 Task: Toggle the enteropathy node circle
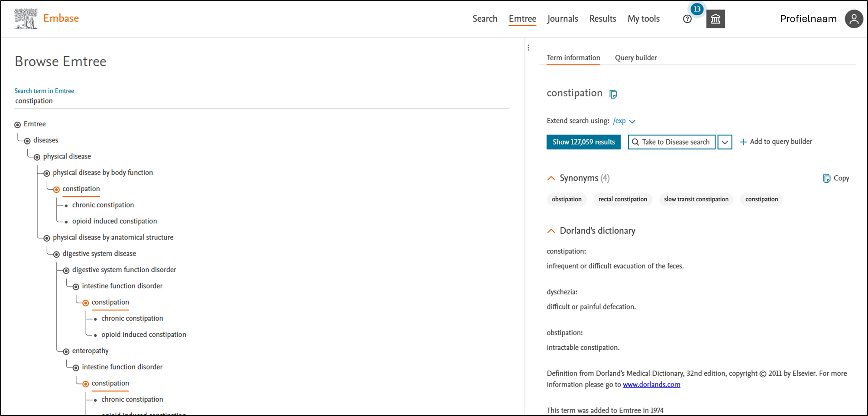tap(66, 352)
